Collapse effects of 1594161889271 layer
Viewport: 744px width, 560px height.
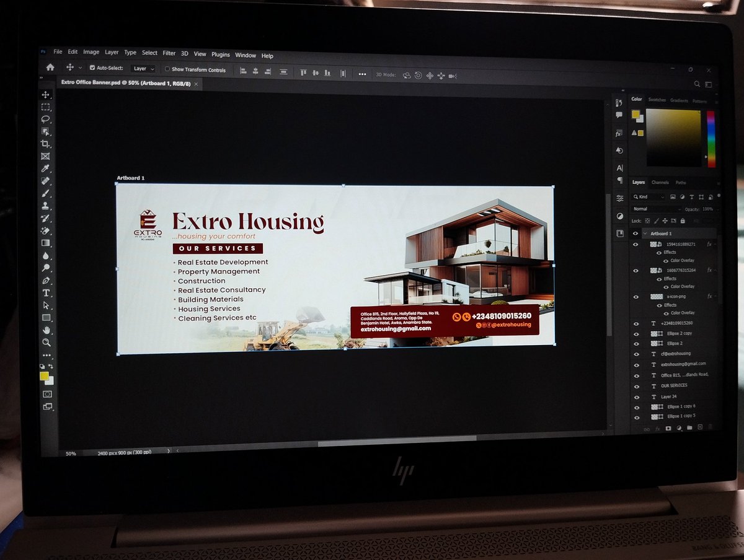[x=716, y=244]
